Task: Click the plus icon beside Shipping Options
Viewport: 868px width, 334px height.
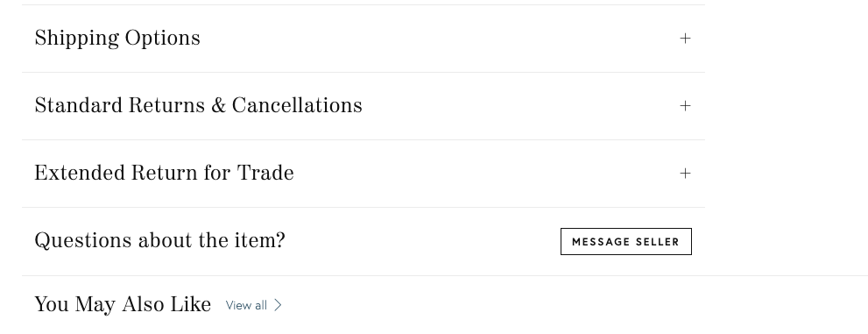Action: pos(685,39)
